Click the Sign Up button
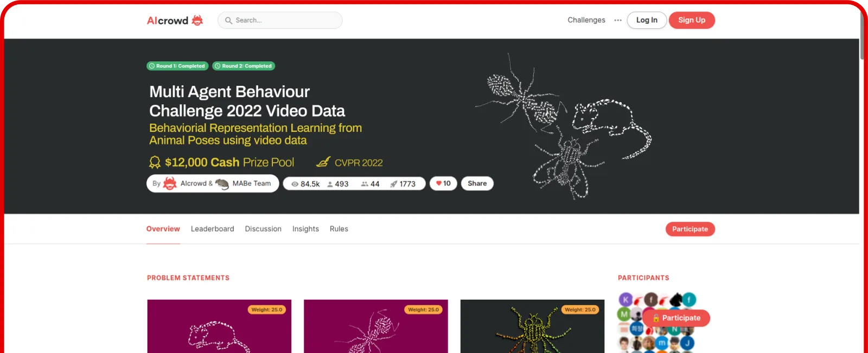 692,20
